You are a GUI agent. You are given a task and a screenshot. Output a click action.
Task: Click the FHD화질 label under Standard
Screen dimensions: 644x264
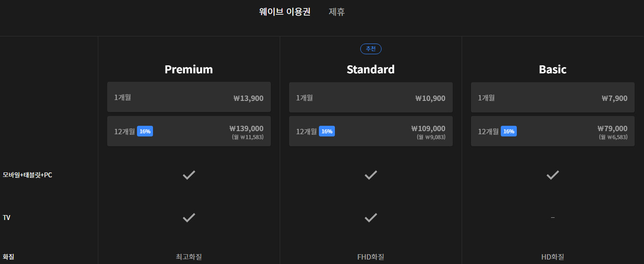370,257
